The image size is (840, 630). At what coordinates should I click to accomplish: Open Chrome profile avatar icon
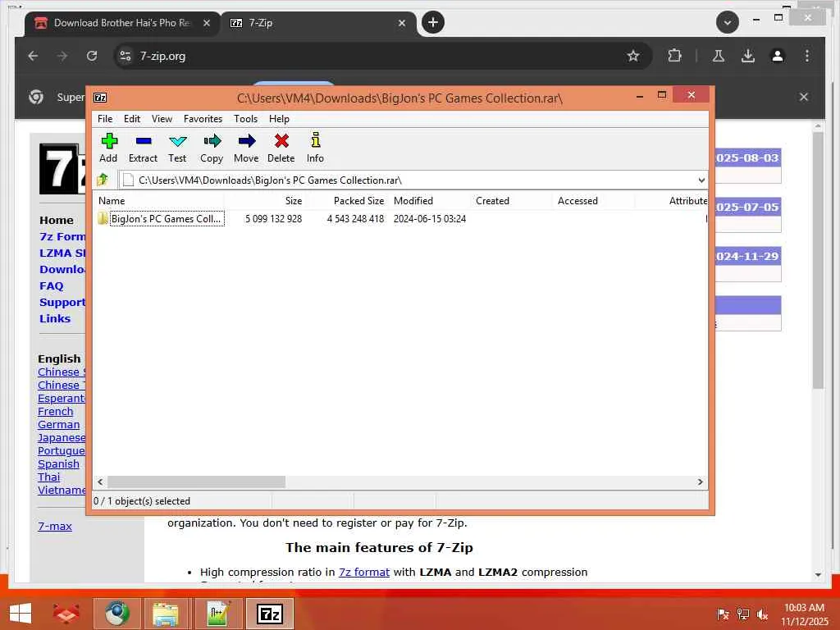click(778, 56)
